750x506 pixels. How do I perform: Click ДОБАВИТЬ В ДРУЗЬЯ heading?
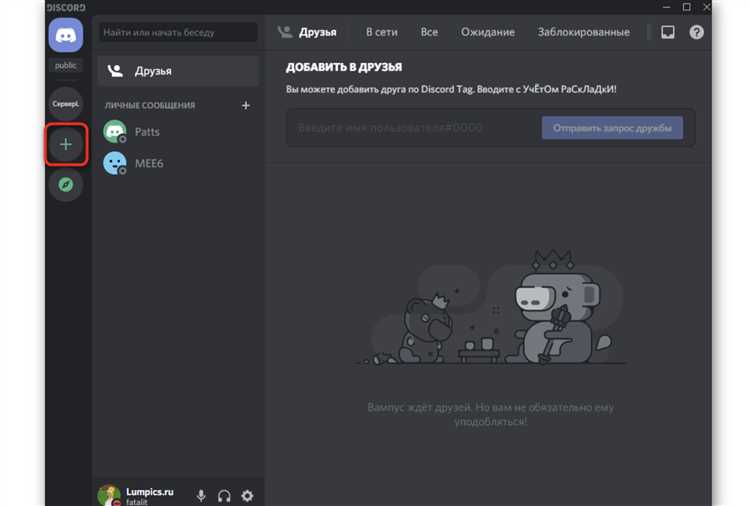[x=344, y=67]
